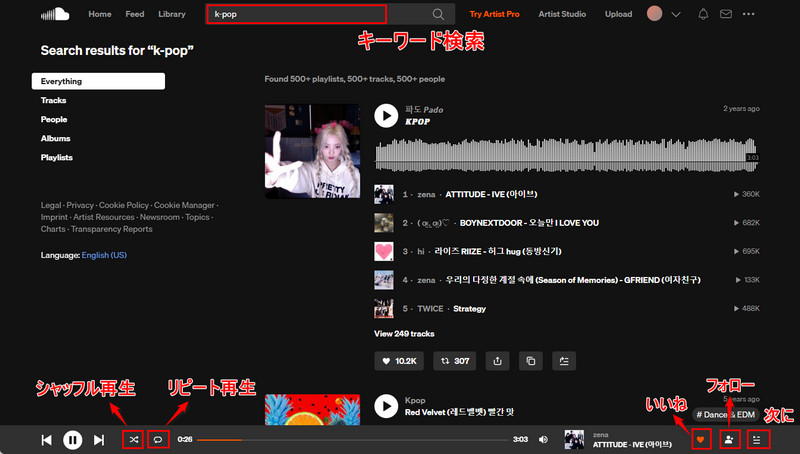Play the KPOP playlist by Pado
The height and width of the screenshot is (454, 800).
pyautogui.click(x=386, y=116)
